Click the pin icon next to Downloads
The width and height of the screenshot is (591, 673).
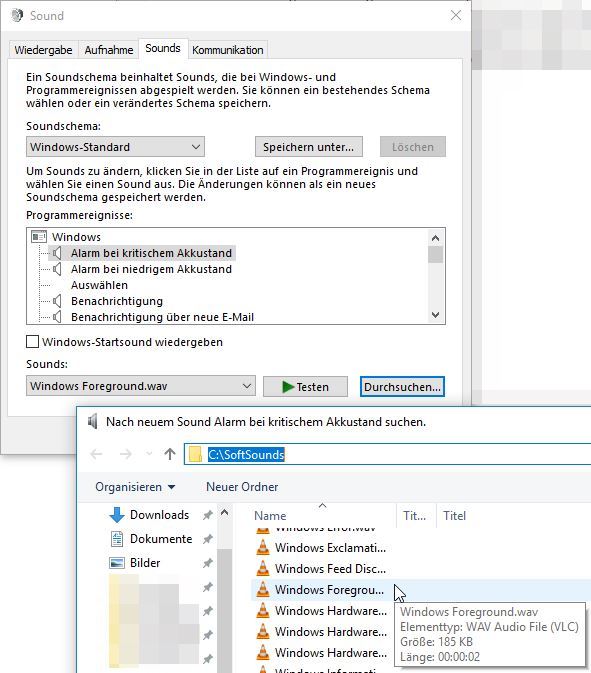pyautogui.click(x=208, y=515)
